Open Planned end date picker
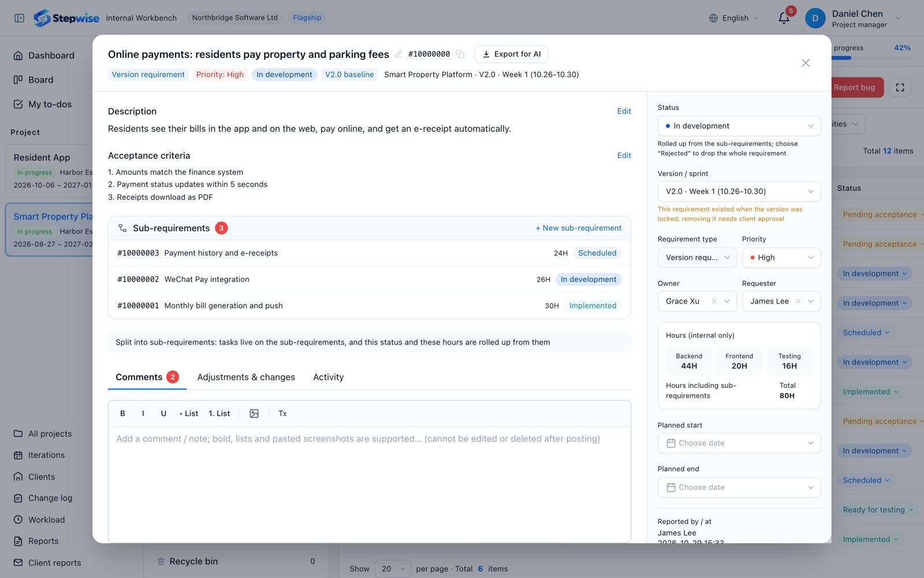 point(739,487)
